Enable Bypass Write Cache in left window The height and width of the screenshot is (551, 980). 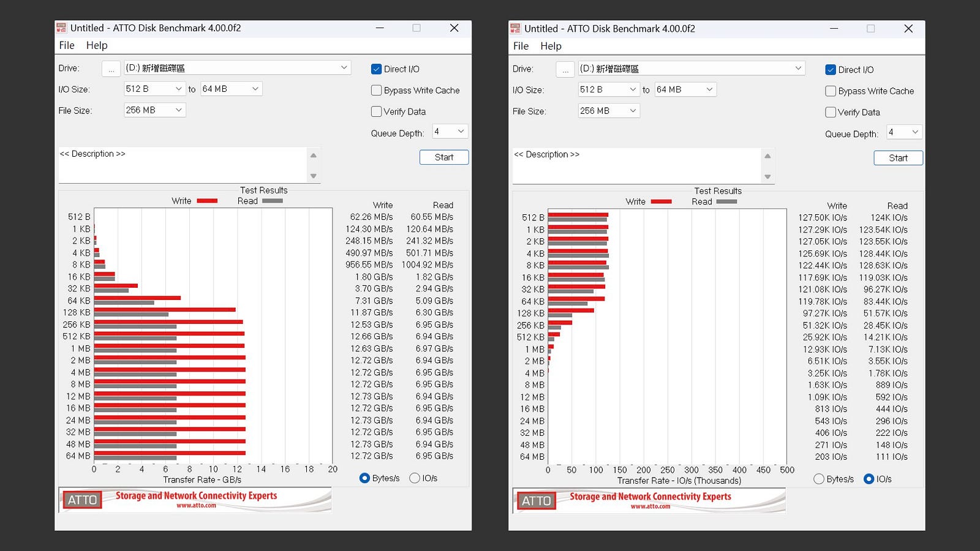coord(376,90)
